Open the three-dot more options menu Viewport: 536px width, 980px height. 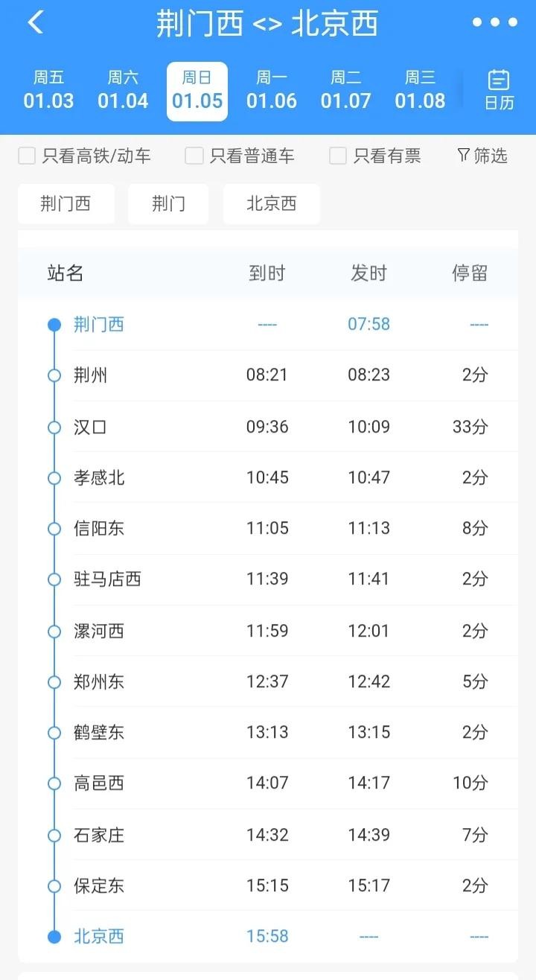[495, 22]
